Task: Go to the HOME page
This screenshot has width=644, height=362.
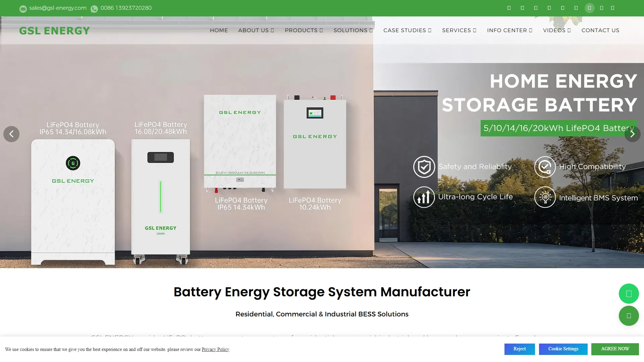Action: pos(219,30)
